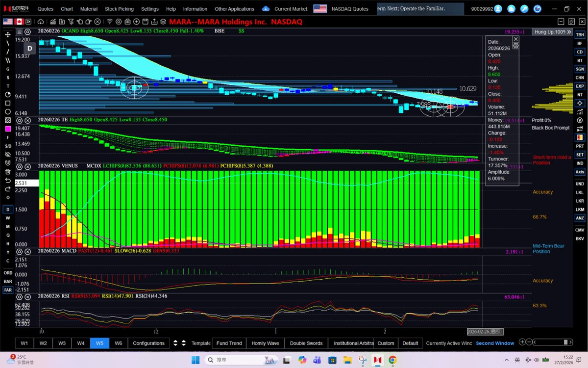
Task: Click the settings gear in data tooltip
Action: [515, 45]
